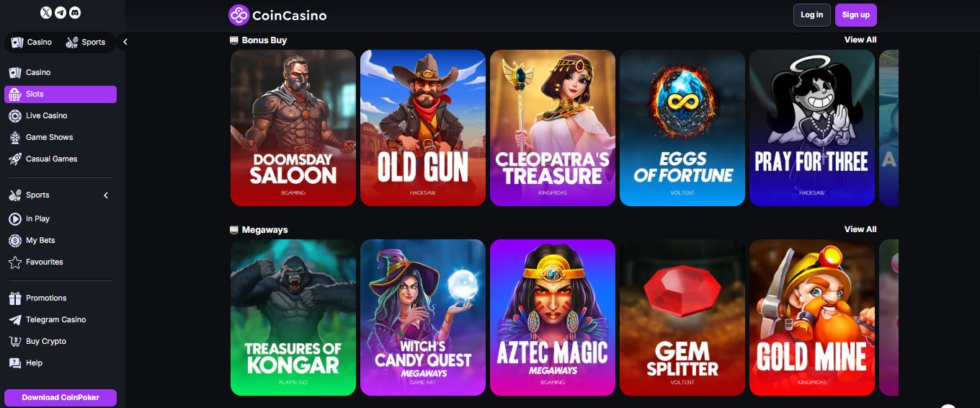Open the Discord social icon
Viewport: 980px width, 408px height.
(x=75, y=13)
